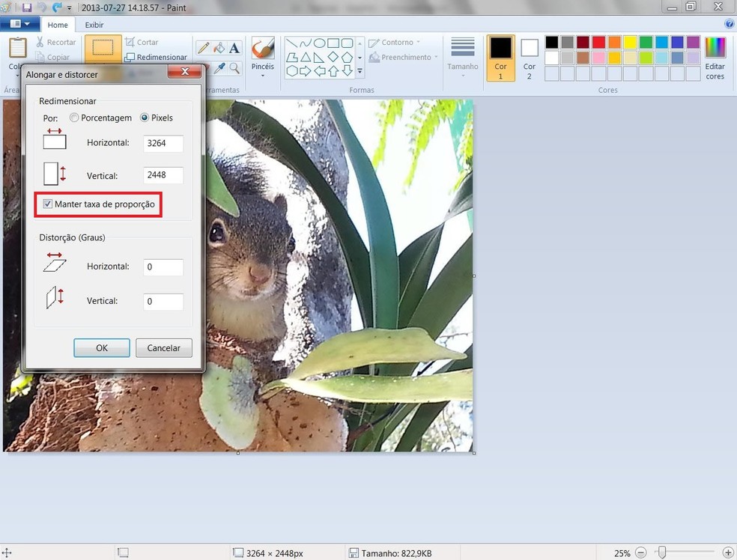
Task: Select the Fill with color bucket tool
Action: (219, 48)
